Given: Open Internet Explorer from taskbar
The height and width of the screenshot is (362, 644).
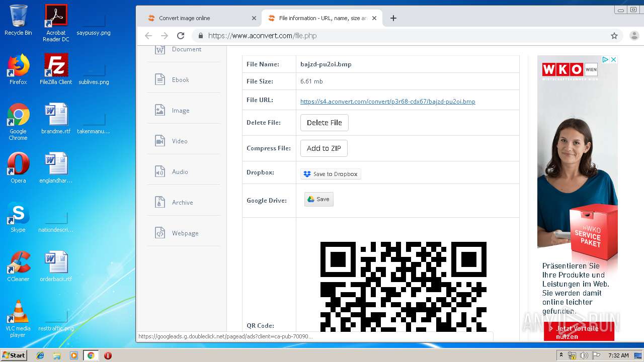Looking at the screenshot, I should coord(40,355).
